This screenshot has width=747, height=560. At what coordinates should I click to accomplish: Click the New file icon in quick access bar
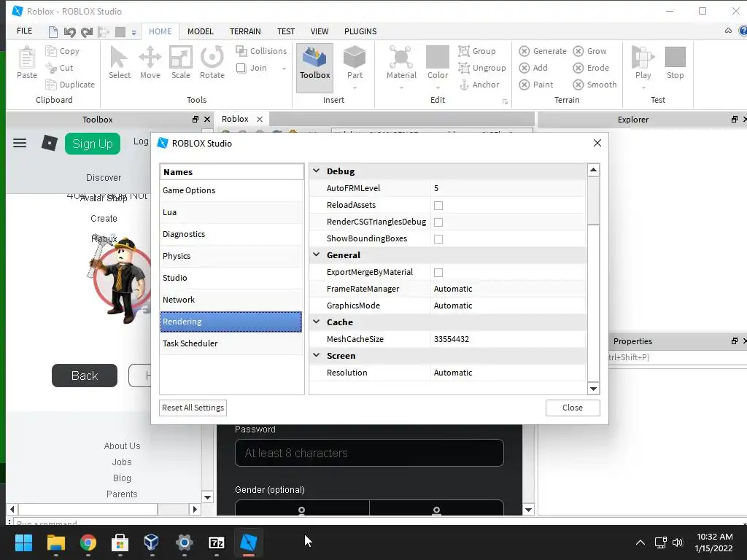pos(53,32)
